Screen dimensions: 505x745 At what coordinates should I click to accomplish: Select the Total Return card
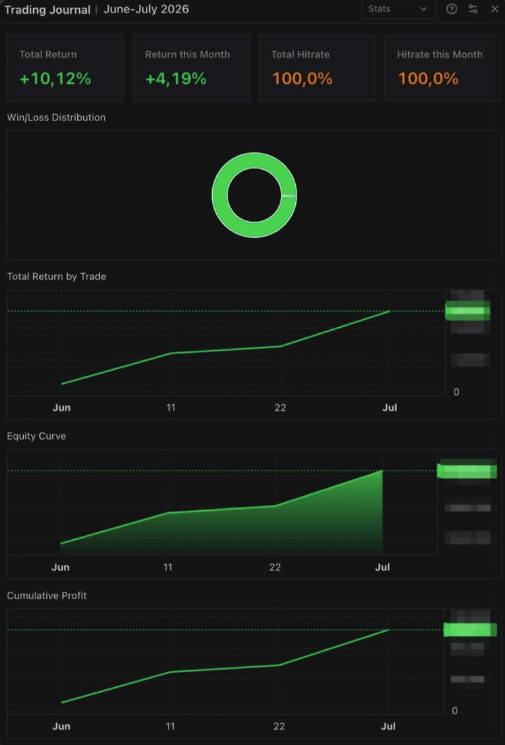pyautogui.click(x=66, y=68)
